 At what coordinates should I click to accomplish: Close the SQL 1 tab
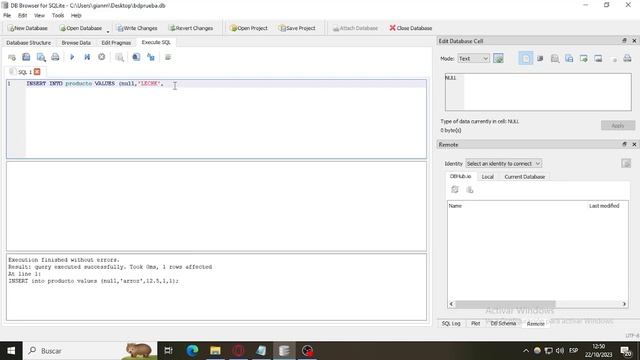(x=37, y=72)
